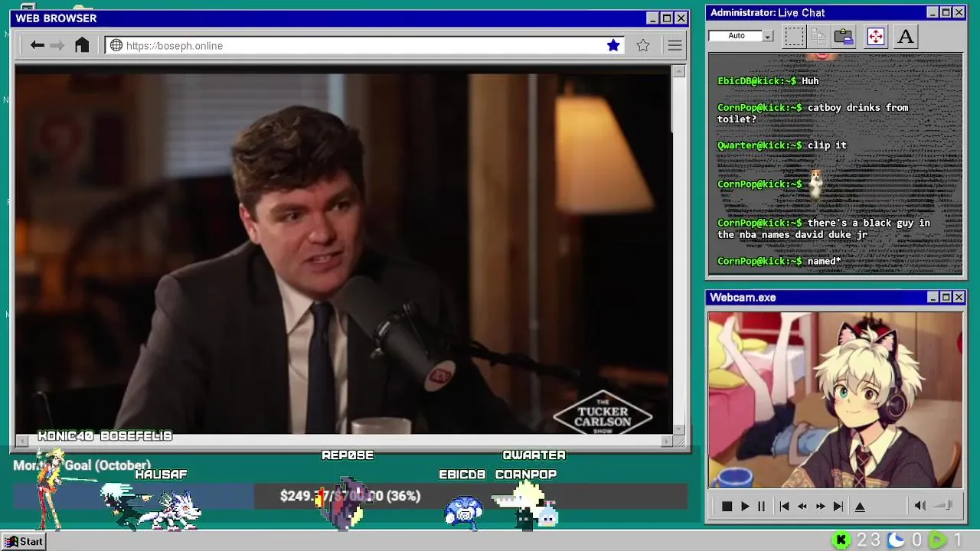Click the $249 goal progress bar
The width and height of the screenshot is (980, 551).
(350, 496)
